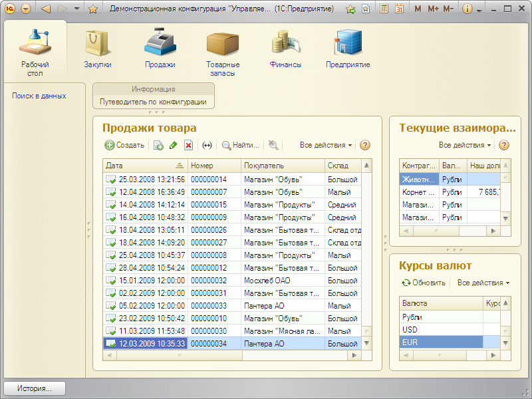Open Все действия in Курсы валют
The width and height of the screenshot is (532, 399).
tap(483, 283)
